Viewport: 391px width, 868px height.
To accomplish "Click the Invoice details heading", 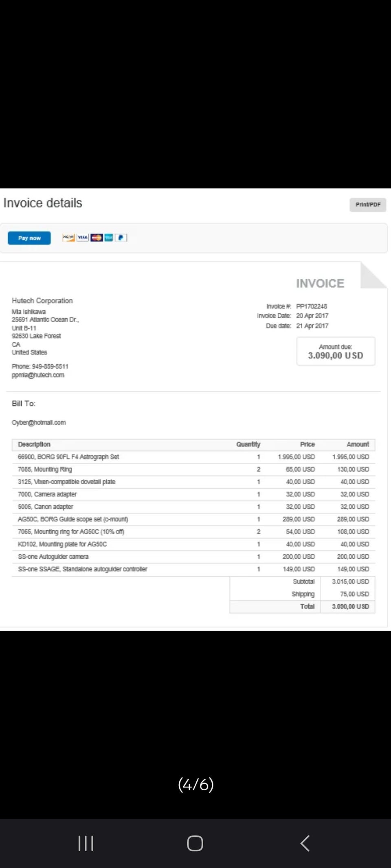I will 43,203.
